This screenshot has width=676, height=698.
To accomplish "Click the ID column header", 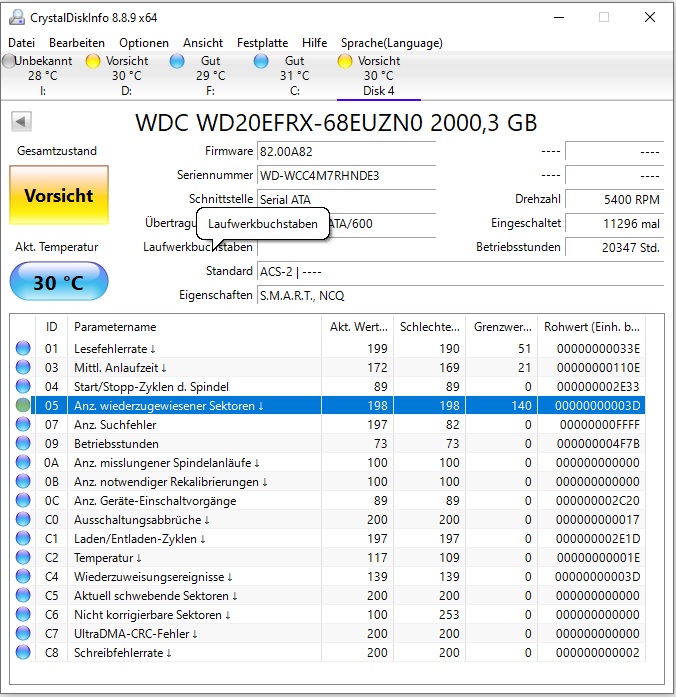I will pyautogui.click(x=51, y=327).
